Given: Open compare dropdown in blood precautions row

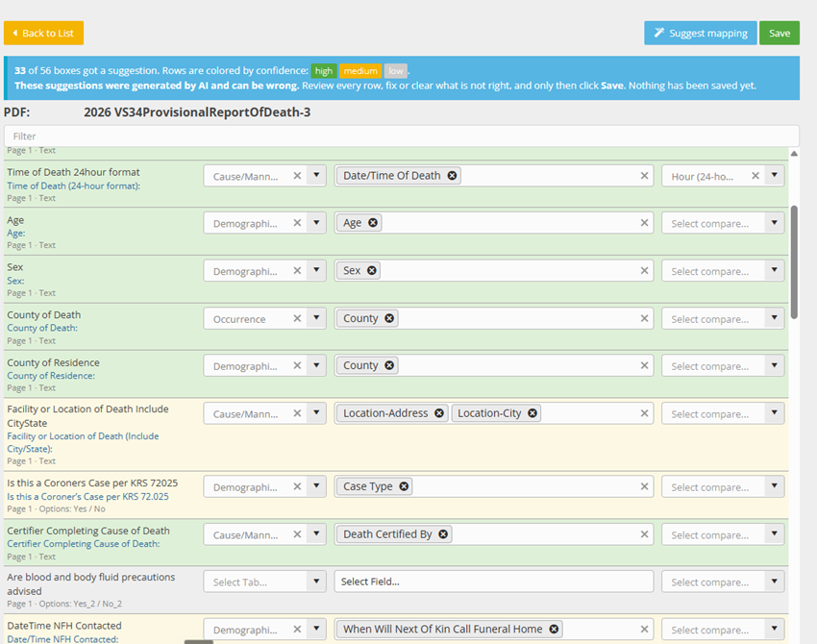Looking at the screenshot, I should 775,581.
